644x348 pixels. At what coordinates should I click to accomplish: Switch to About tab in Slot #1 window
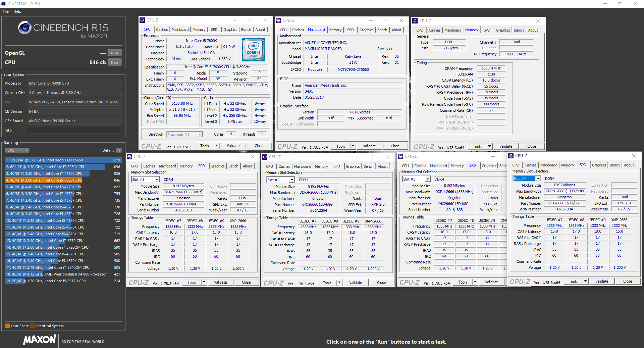248,166
